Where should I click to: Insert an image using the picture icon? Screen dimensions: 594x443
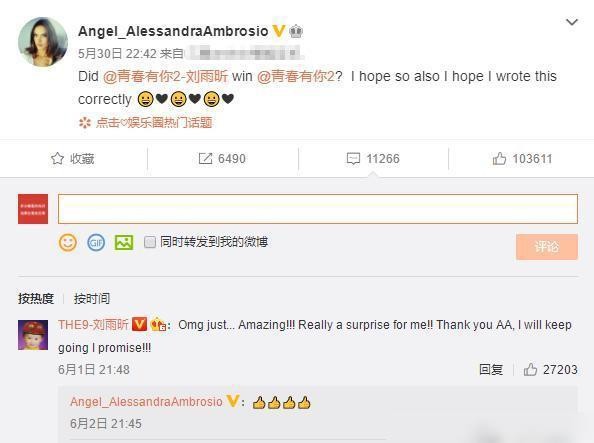[124, 243]
